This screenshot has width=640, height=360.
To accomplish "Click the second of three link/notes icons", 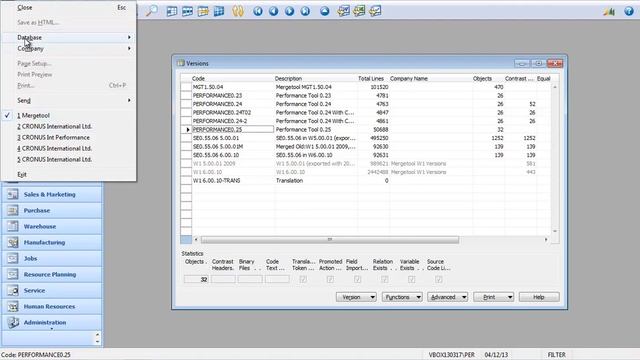I will tap(359, 11).
